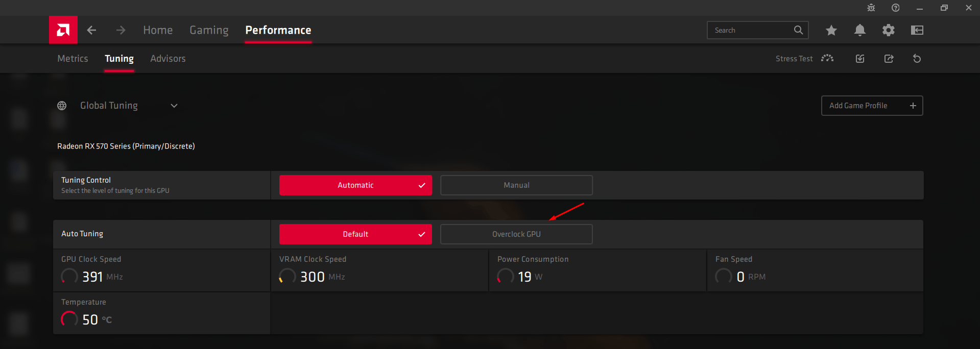
Task: Open the Gaming tab
Action: coord(209,30)
